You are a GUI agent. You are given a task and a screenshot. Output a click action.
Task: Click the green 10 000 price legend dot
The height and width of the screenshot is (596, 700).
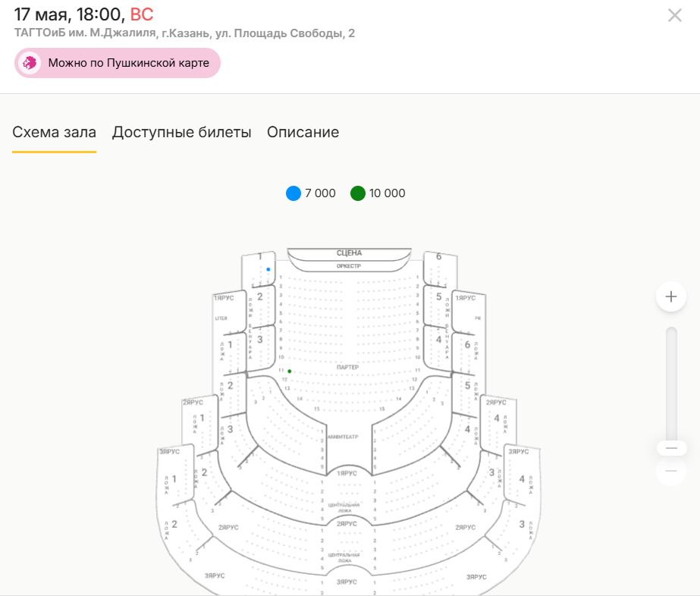coord(358,193)
